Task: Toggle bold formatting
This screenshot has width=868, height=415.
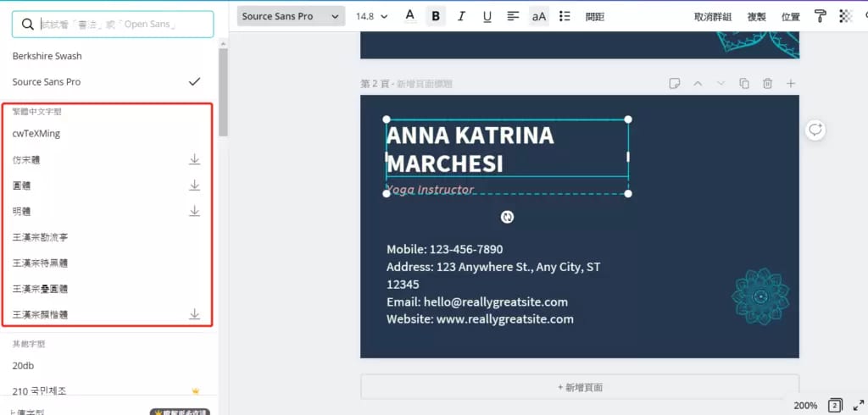Action: [436, 17]
